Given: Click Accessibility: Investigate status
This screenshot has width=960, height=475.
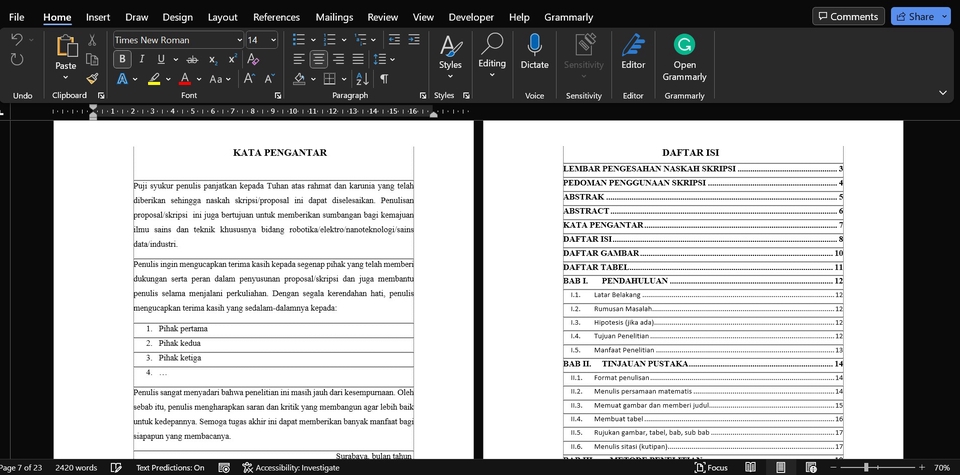Looking at the screenshot, I should click(x=291, y=467).
